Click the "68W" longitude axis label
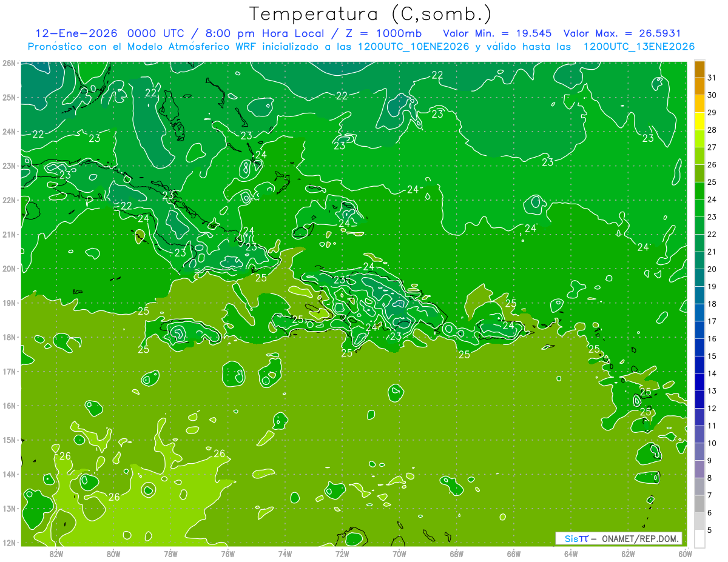This screenshot has width=728, height=562. click(x=456, y=554)
